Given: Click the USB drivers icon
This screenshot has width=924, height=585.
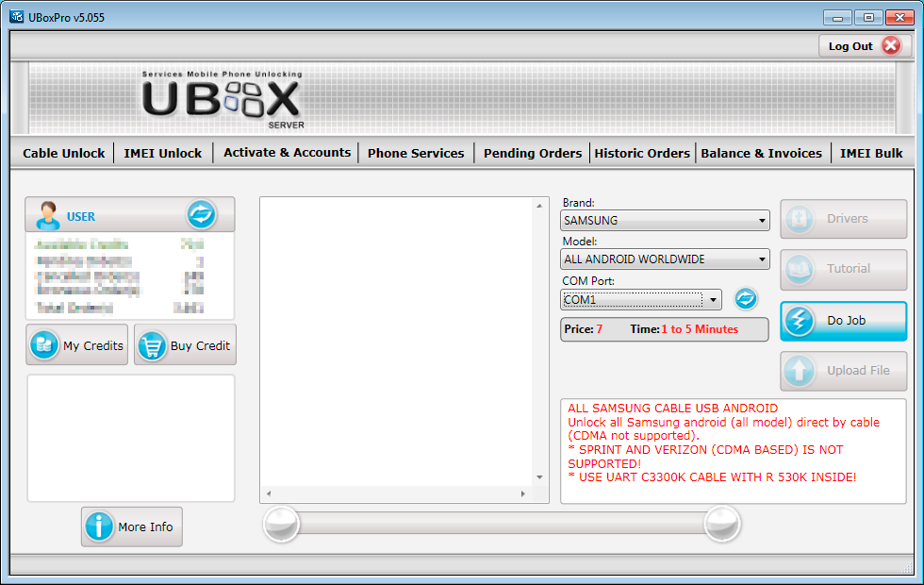Looking at the screenshot, I should [x=800, y=219].
